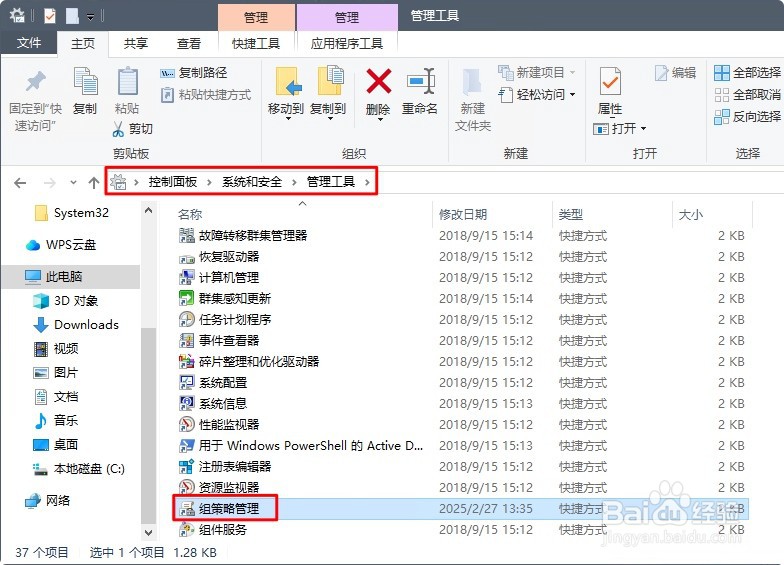Switch to the 应用程序工具 tab
Viewport: 784px width, 565px height.
(x=347, y=44)
